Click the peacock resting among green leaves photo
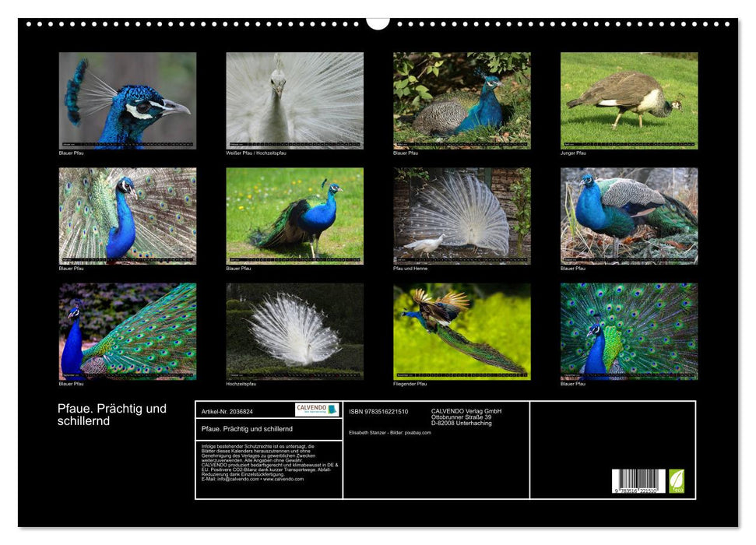Viewport: 756px width, 545px height. 462,100
